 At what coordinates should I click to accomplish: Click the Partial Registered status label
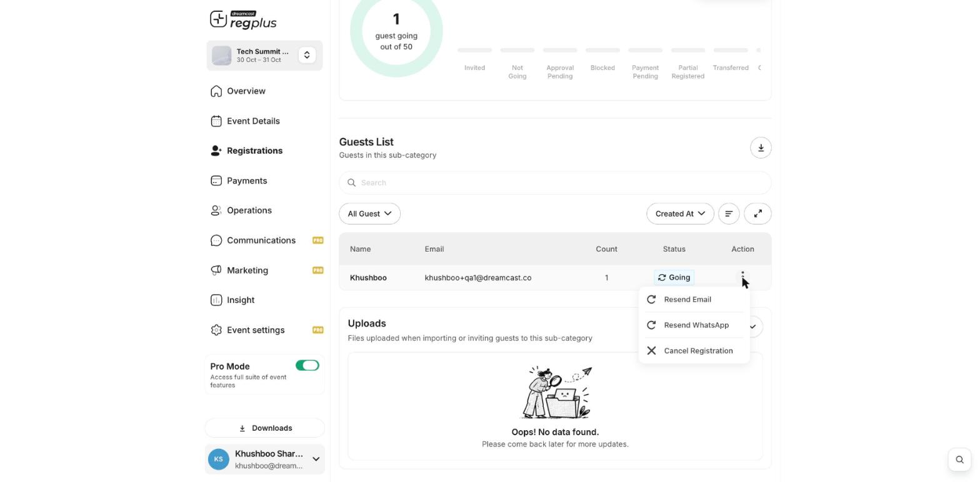(688, 72)
